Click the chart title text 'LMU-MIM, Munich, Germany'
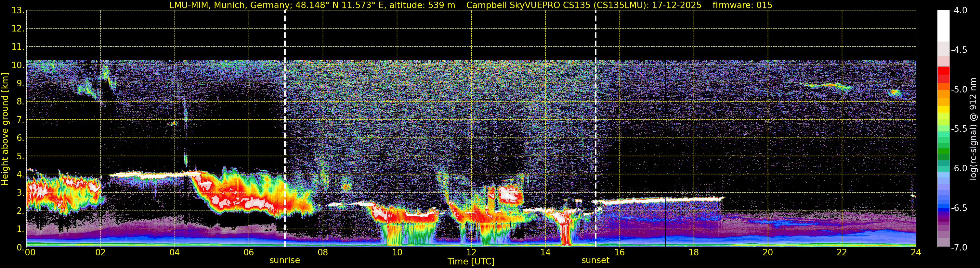This screenshot has height=268, width=980. coord(230,5)
